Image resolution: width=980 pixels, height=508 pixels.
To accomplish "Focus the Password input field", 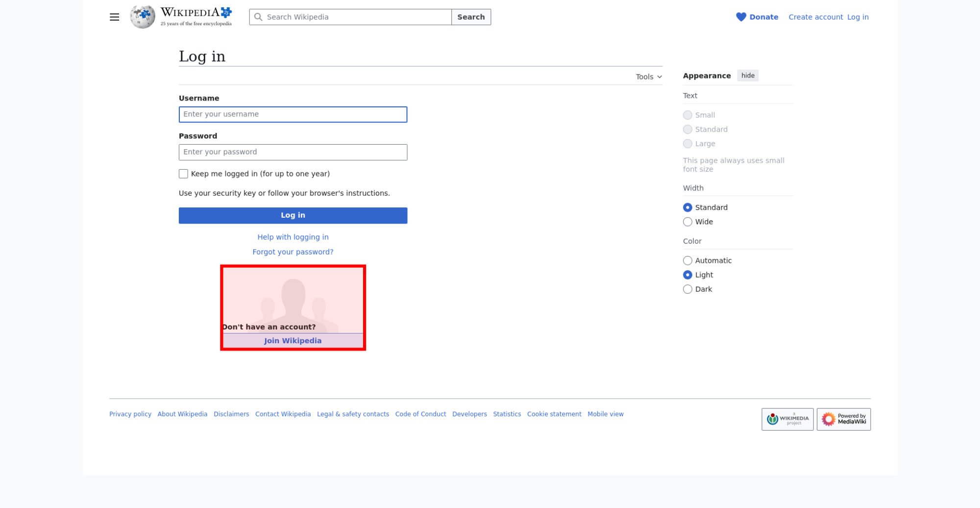I will point(293,152).
